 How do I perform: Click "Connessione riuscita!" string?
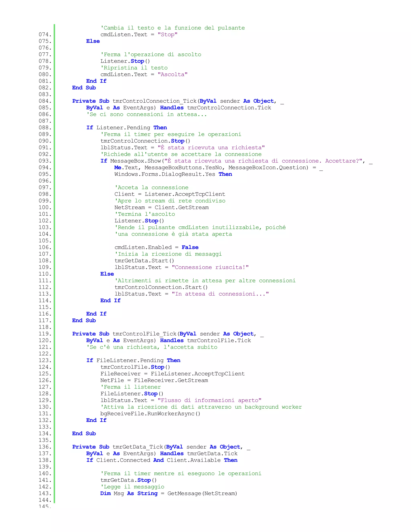(x=210, y=267)
